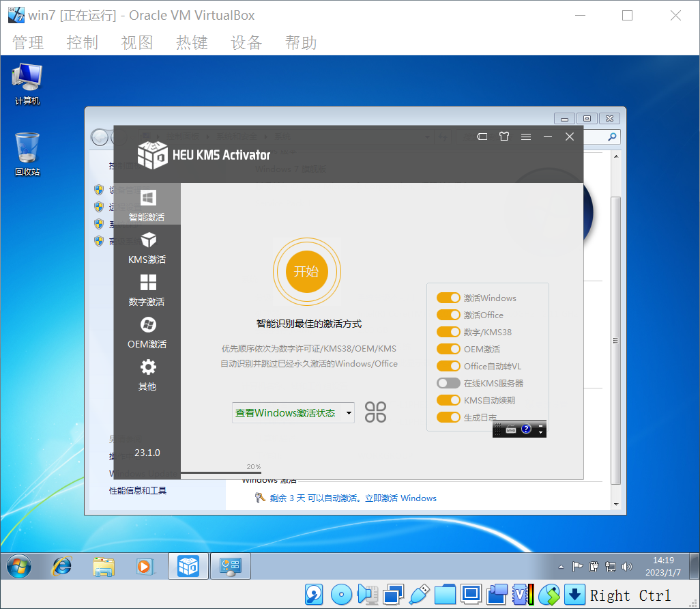Select HEU KMS Activator taskbar button
This screenshot has height=609, width=700.
click(188, 566)
